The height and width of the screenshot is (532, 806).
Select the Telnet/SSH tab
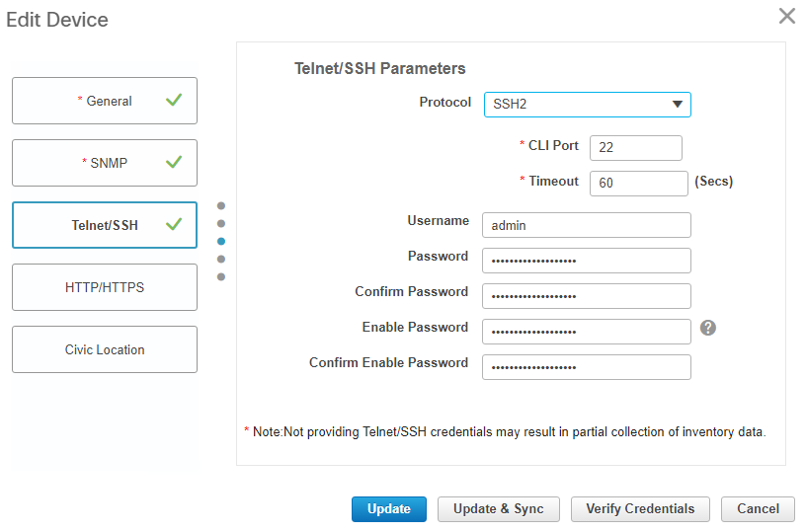105,225
